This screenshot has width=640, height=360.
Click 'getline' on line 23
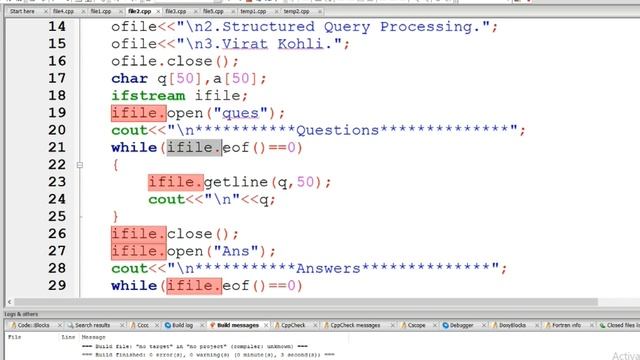pyautogui.click(x=236, y=182)
